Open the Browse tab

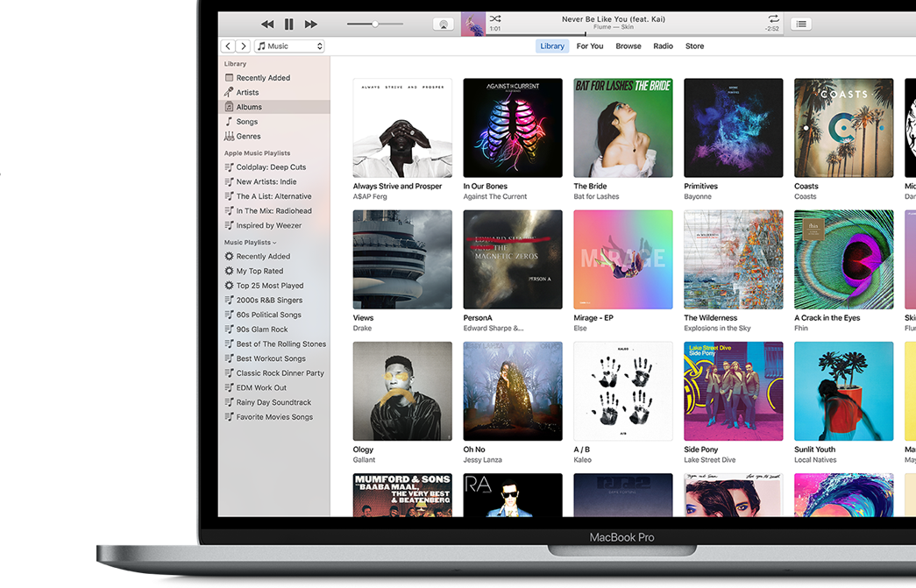628,46
